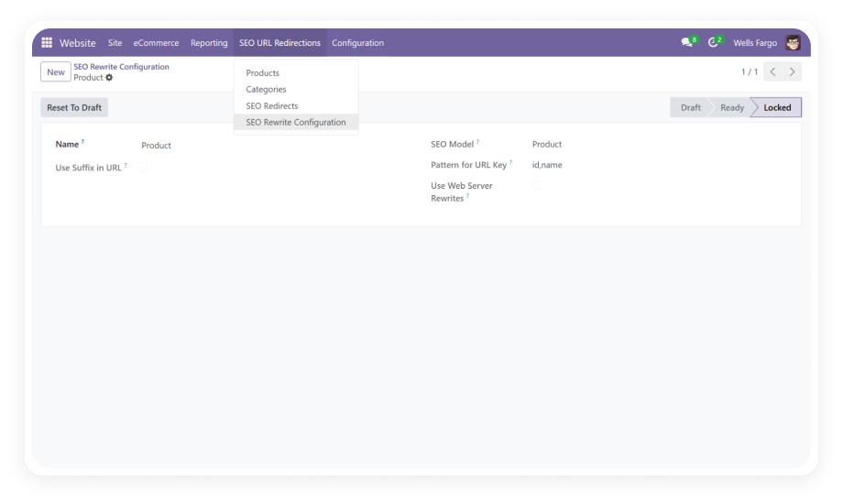Click the 1 / 1 pager counter
The width and height of the screenshot is (843, 504).
[750, 71]
